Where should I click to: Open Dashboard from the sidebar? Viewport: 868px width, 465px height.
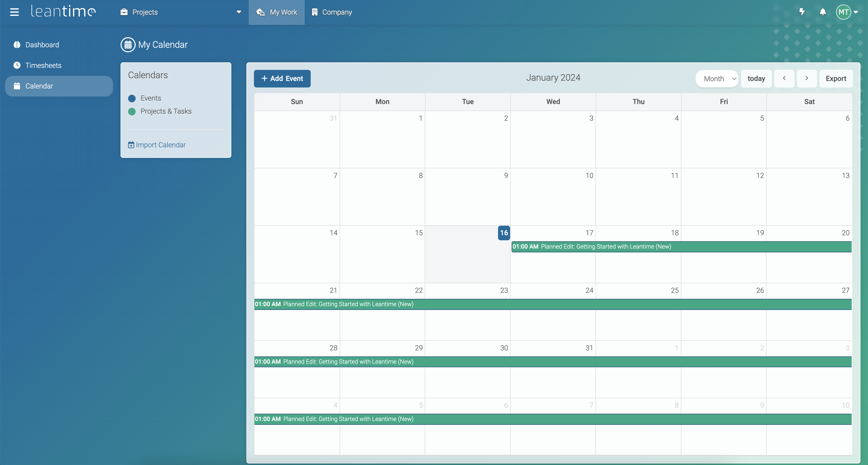(x=42, y=44)
